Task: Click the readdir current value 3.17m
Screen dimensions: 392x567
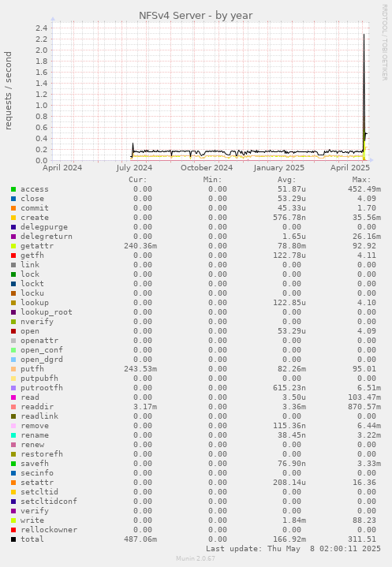Action: [145, 407]
